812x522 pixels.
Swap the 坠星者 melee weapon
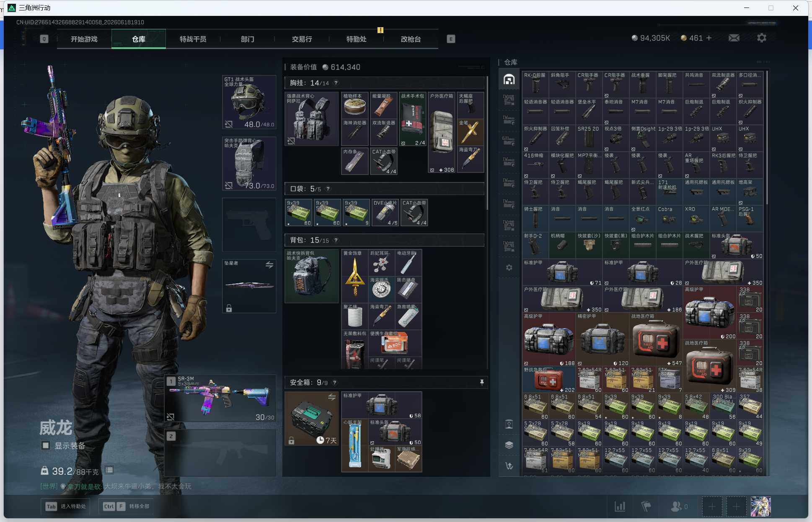269,265
